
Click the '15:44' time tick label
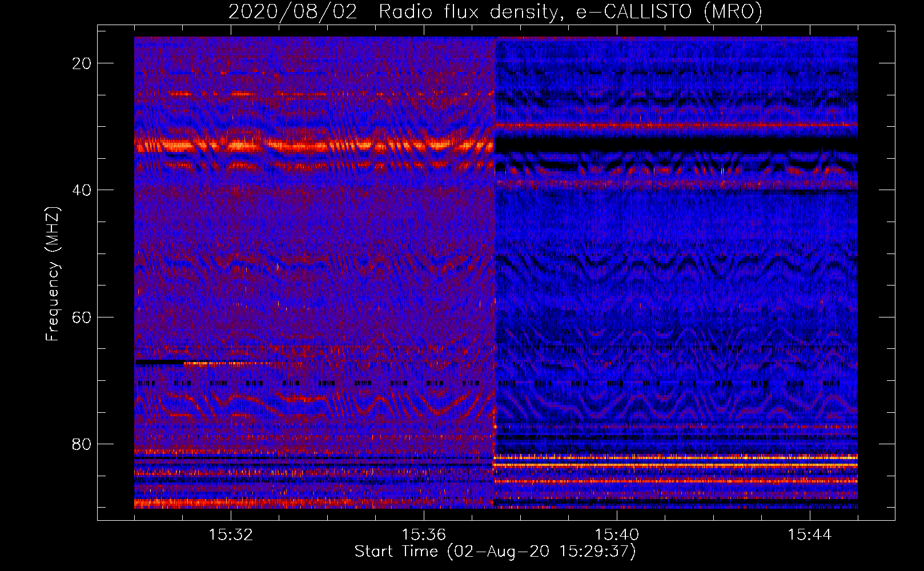810,535
